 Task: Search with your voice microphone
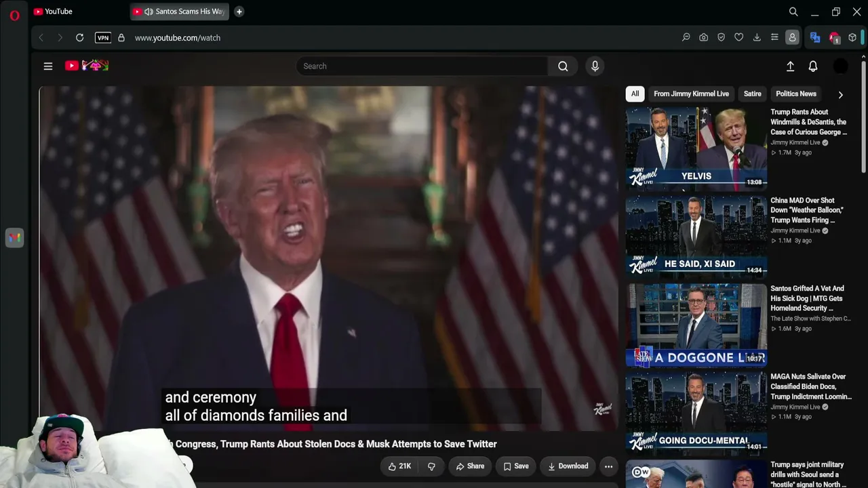click(x=595, y=66)
